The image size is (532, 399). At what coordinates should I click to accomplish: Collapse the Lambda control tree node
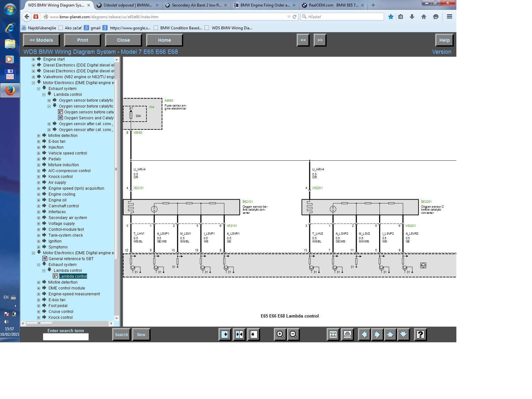(x=44, y=95)
